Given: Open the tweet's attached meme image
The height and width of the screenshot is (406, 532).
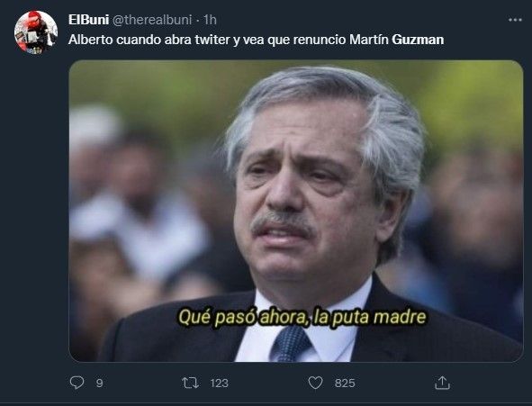Looking at the screenshot, I should tap(296, 211).
